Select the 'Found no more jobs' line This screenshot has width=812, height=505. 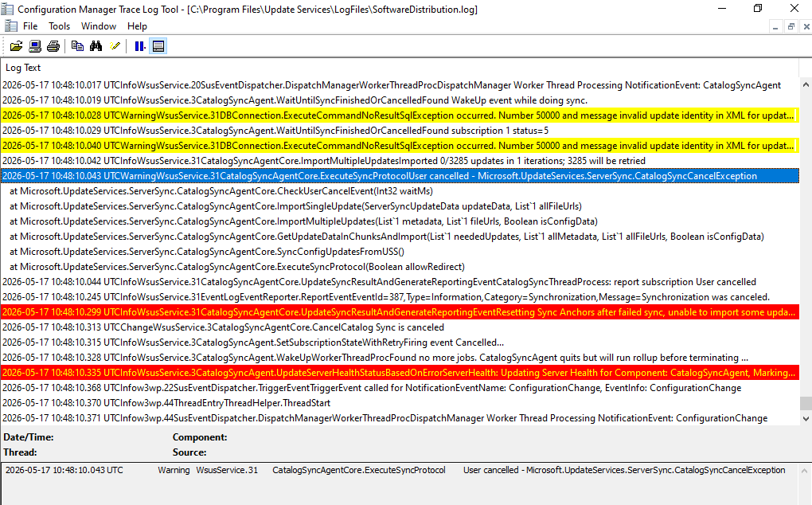400,358
